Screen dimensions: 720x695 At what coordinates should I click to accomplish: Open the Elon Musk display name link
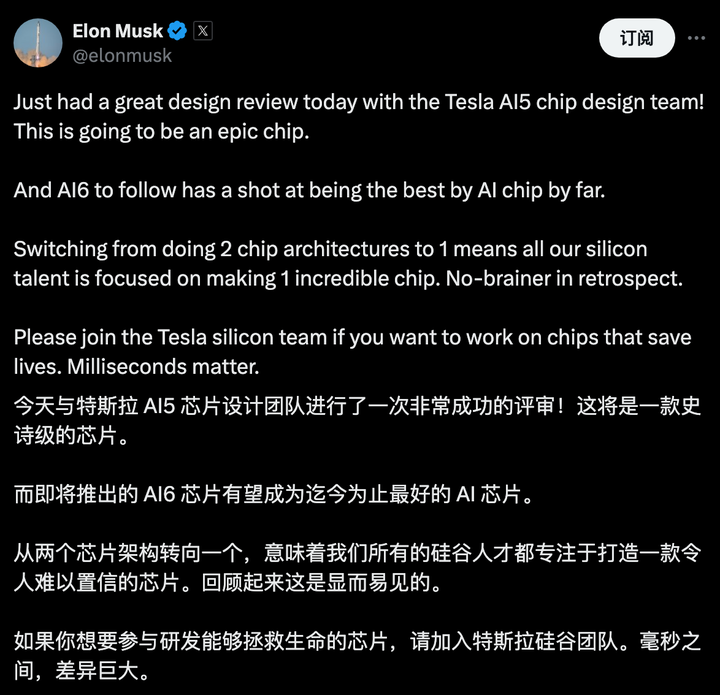(x=118, y=31)
